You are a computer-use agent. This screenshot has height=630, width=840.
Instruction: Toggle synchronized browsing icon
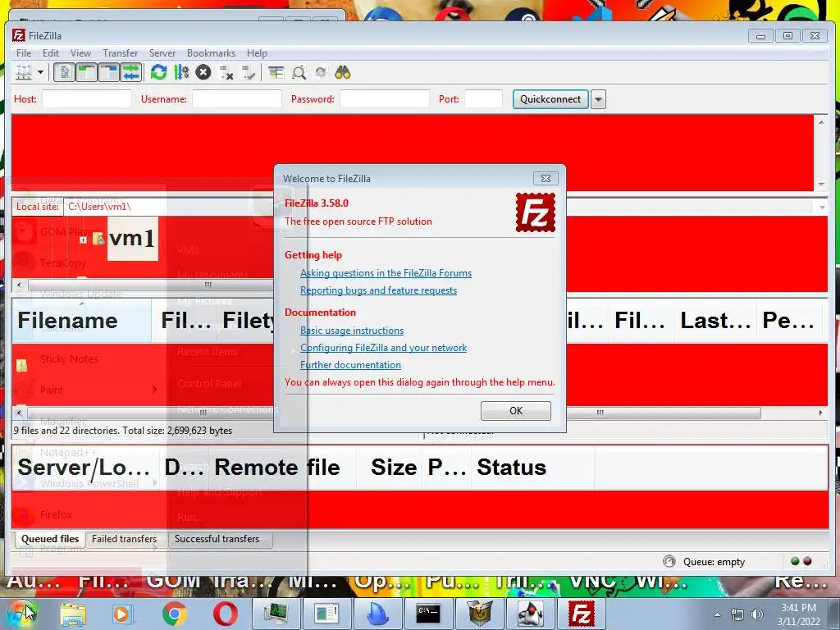coord(321,72)
